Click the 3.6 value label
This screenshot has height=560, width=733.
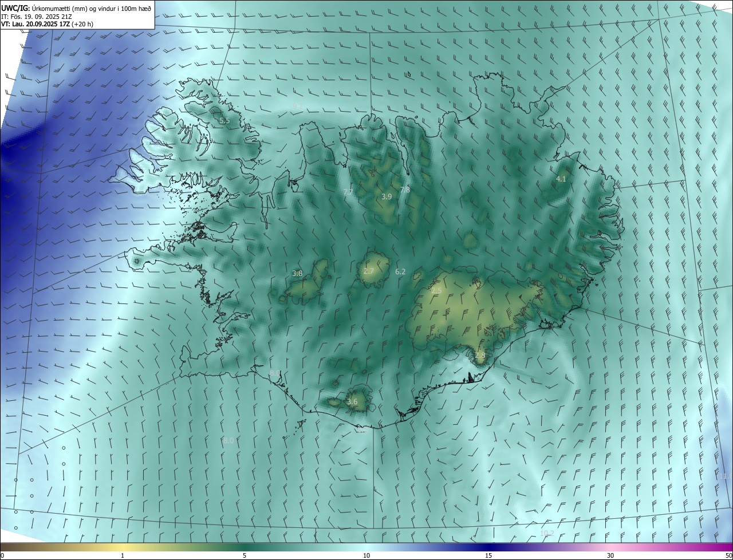352,402
